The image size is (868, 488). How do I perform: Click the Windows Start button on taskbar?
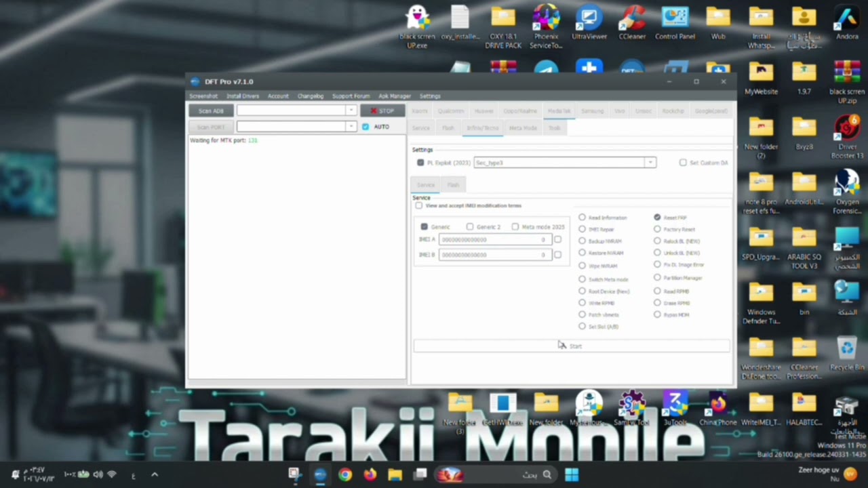coord(572,474)
